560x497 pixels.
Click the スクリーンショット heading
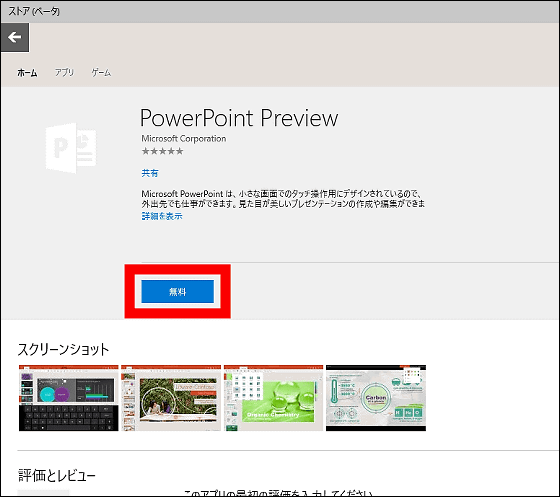(64, 349)
